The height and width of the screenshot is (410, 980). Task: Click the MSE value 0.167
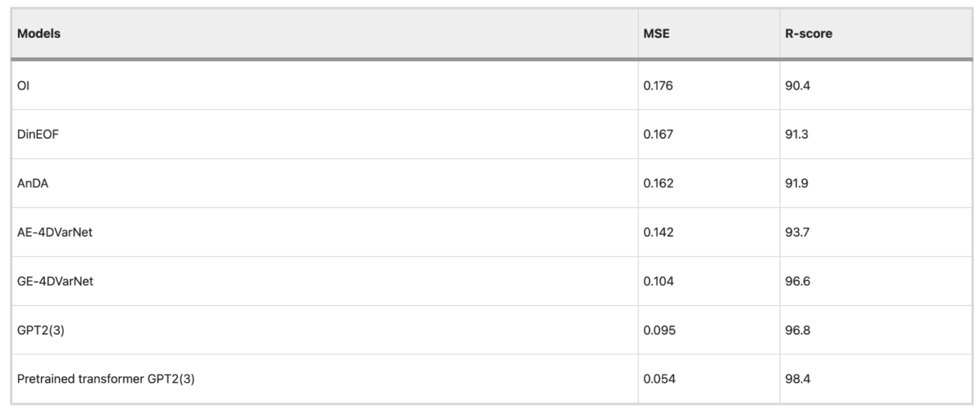pyautogui.click(x=657, y=134)
